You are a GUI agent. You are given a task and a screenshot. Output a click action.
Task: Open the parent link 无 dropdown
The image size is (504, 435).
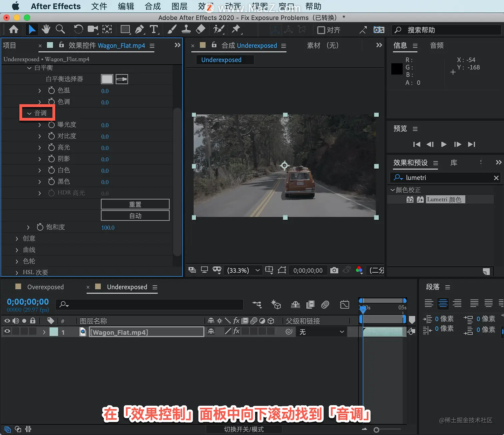point(321,332)
